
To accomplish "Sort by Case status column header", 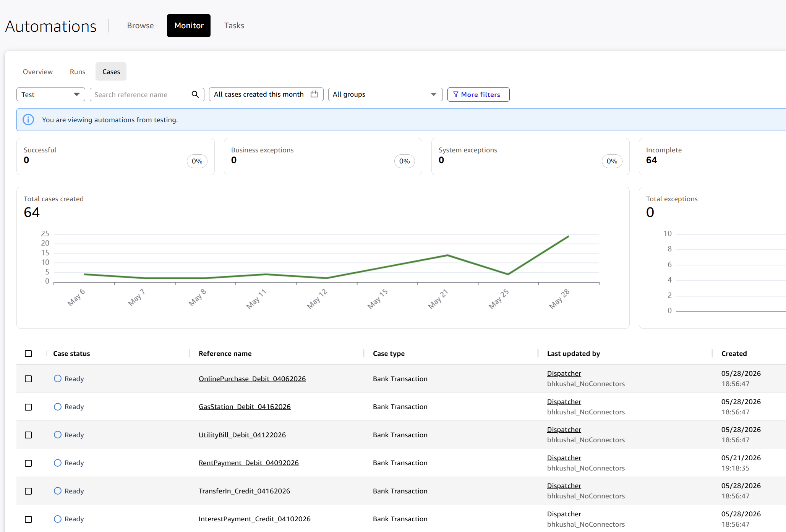I will (71, 354).
